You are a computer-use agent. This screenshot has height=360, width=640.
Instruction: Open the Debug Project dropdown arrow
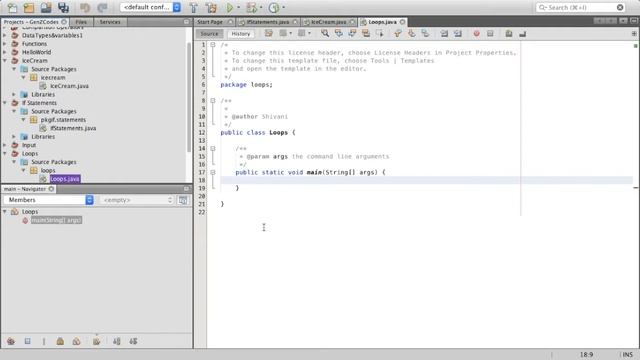(x=261, y=7)
